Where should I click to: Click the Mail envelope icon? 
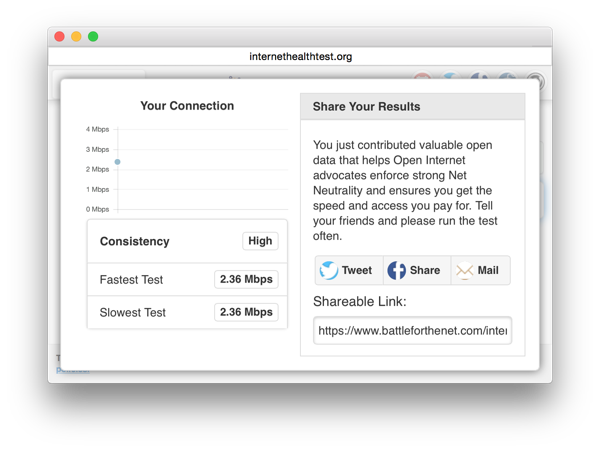click(465, 271)
